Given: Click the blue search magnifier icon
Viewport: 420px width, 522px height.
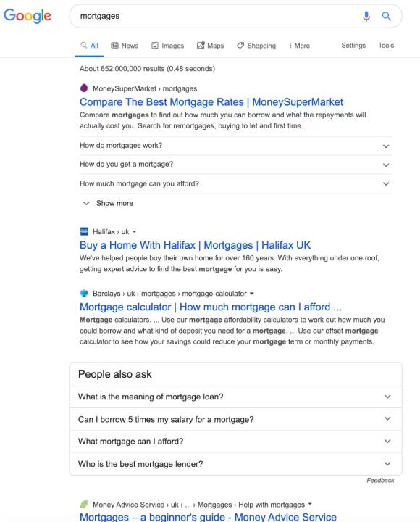Looking at the screenshot, I should coord(386,16).
